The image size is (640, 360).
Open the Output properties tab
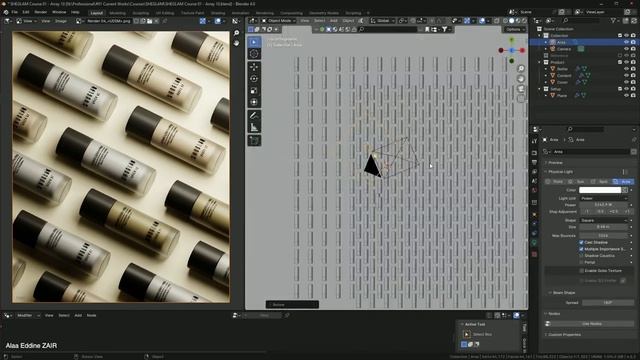click(534, 162)
